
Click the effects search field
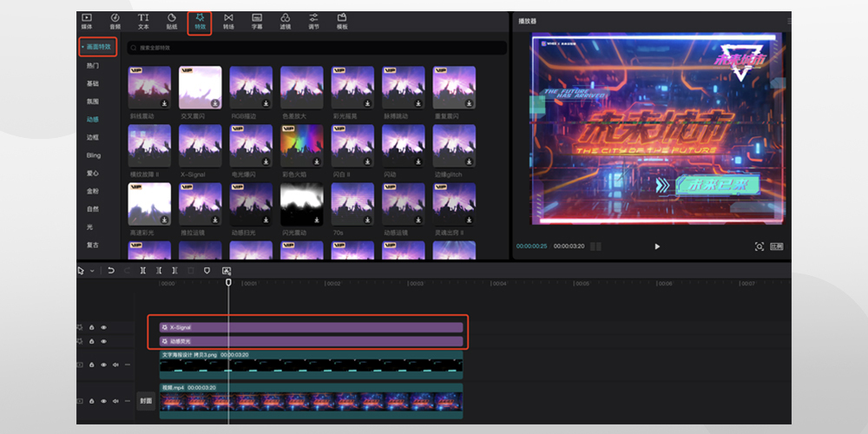click(x=317, y=48)
